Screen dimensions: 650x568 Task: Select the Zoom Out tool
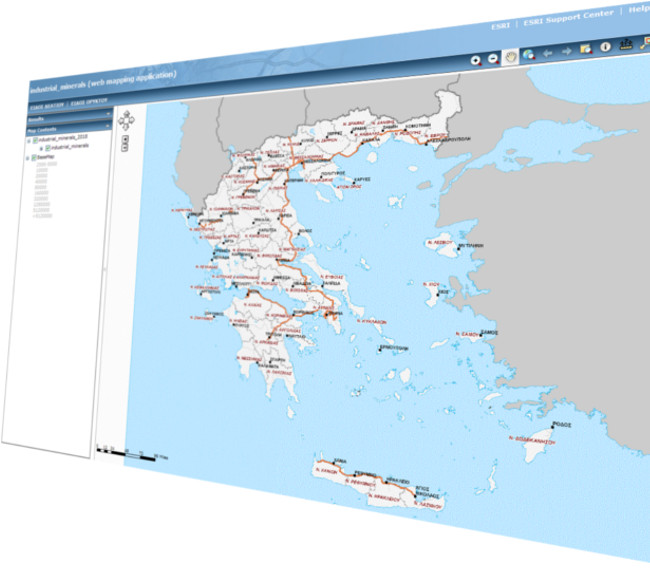click(x=493, y=59)
